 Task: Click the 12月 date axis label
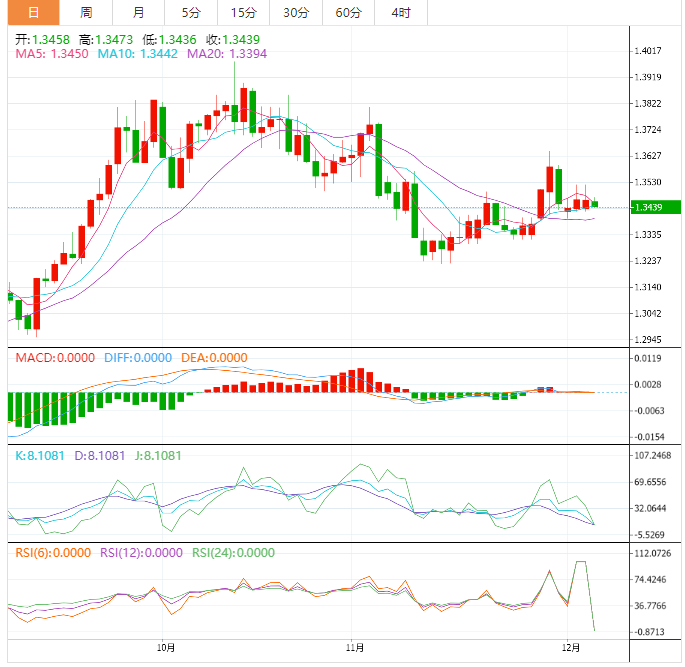pos(571,647)
